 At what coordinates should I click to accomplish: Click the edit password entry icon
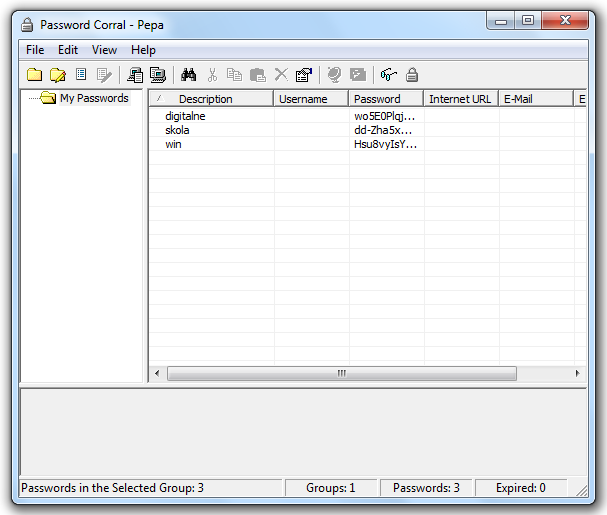(x=104, y=75)
